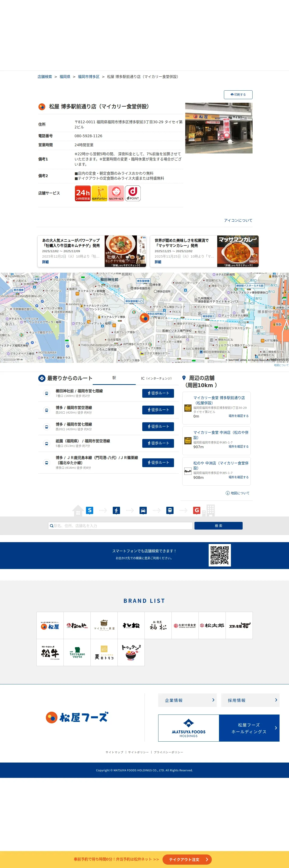Go to 福岡県 breadcrumb
The height and width of the screenshot is (868, 289).
tap(65, 77)
